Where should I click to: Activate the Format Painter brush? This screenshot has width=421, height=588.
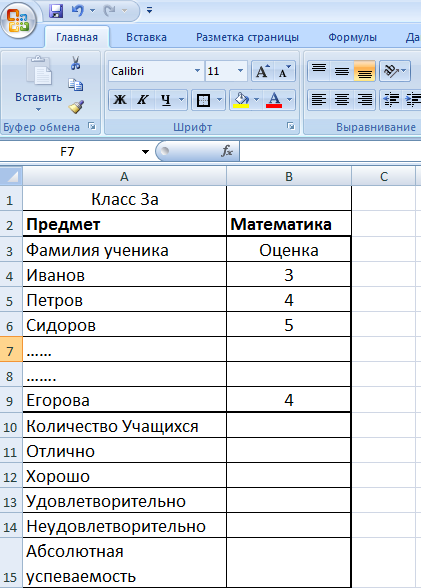[76, 106]
